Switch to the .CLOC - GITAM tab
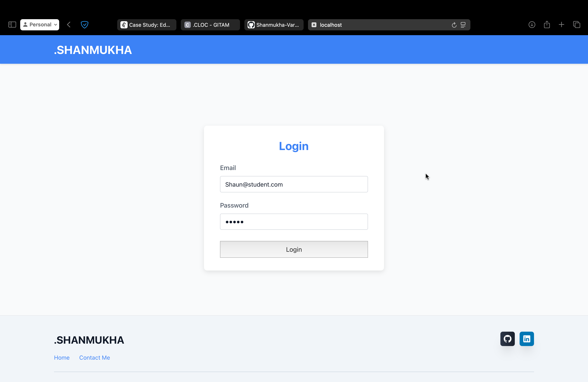The height and width of the screenshot is (382, 588). 210,25
